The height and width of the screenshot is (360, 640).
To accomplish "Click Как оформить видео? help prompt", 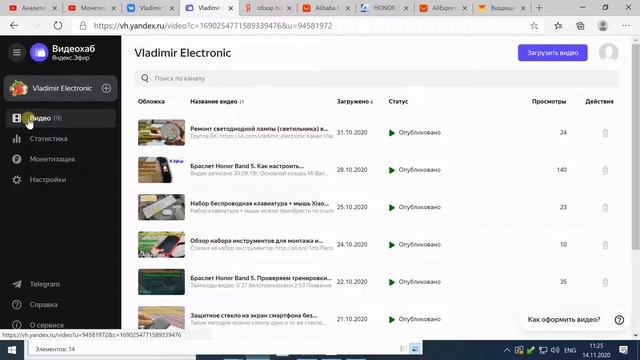I will (x=564, y=320).
